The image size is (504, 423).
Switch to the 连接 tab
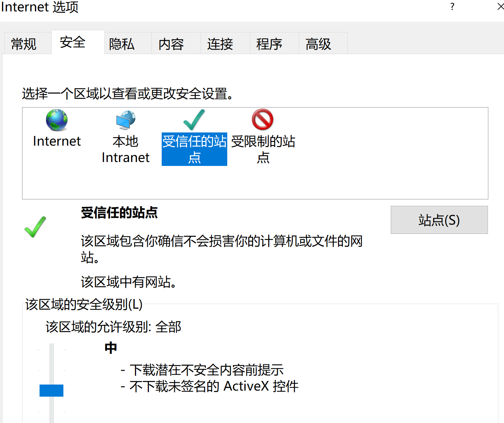pos(220,44)
